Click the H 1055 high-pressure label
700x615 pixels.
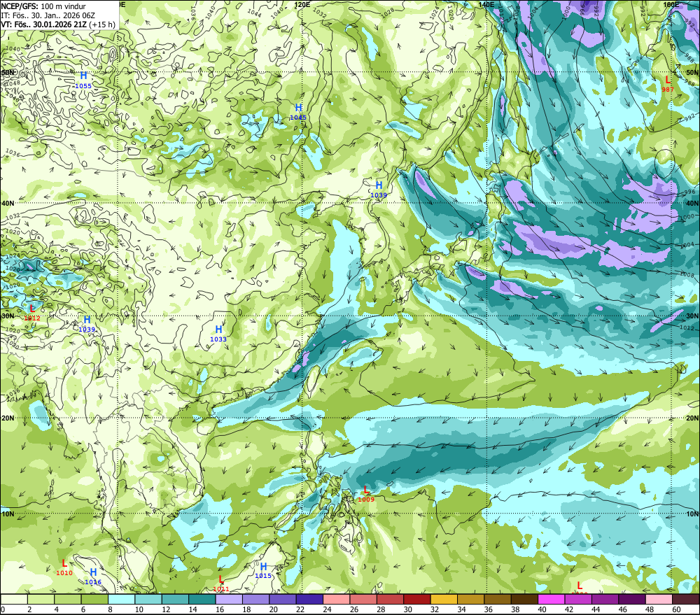(83, 80)
